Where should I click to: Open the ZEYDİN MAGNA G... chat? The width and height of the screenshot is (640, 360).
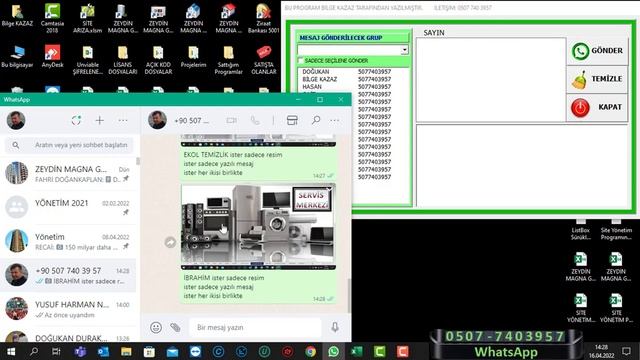coord(68,173)
